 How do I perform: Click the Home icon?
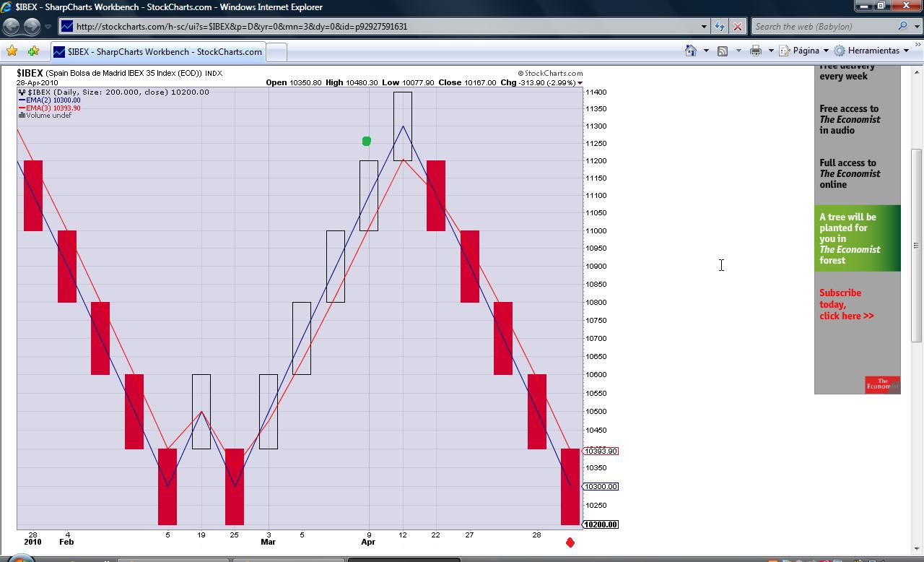[691, 51]
